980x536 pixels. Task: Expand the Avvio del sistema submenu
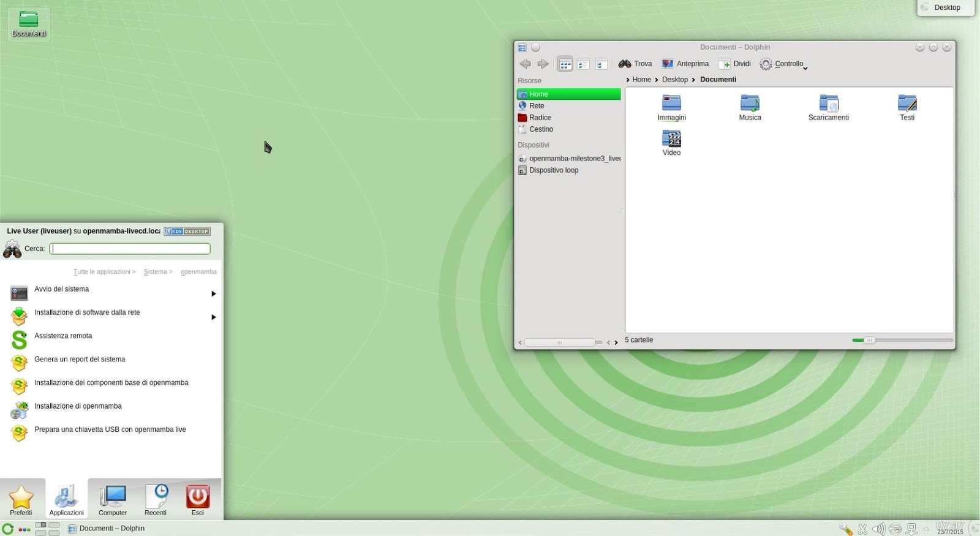(x=213, y=294)
